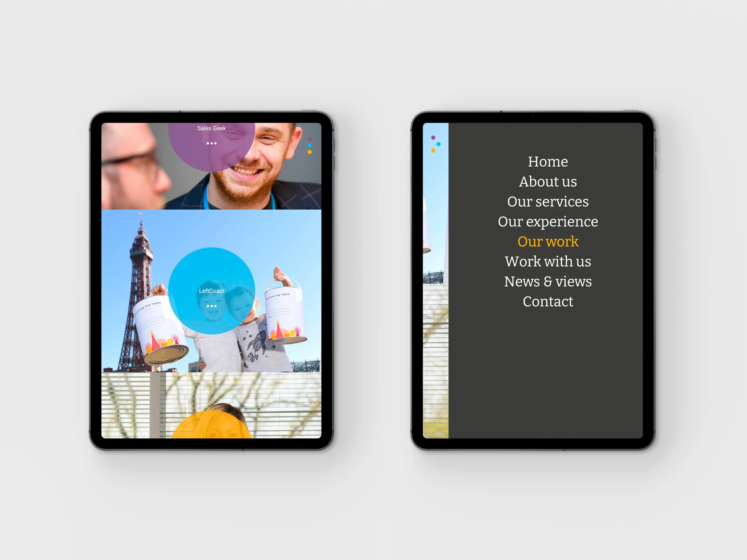The image size is (747, 560).
Task: Click the ellipsis below Sales Geek
Action: tap(212, 143)
